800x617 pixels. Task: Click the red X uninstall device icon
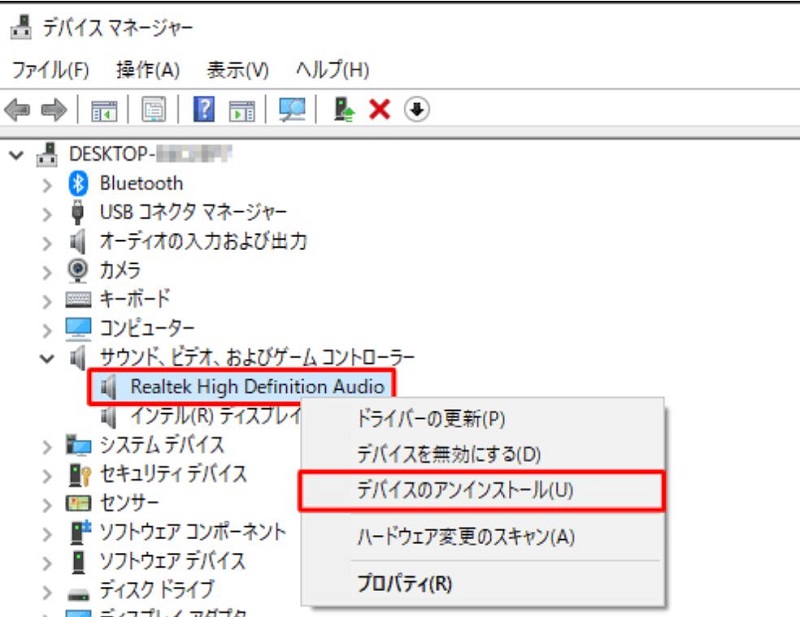point(380,109)
